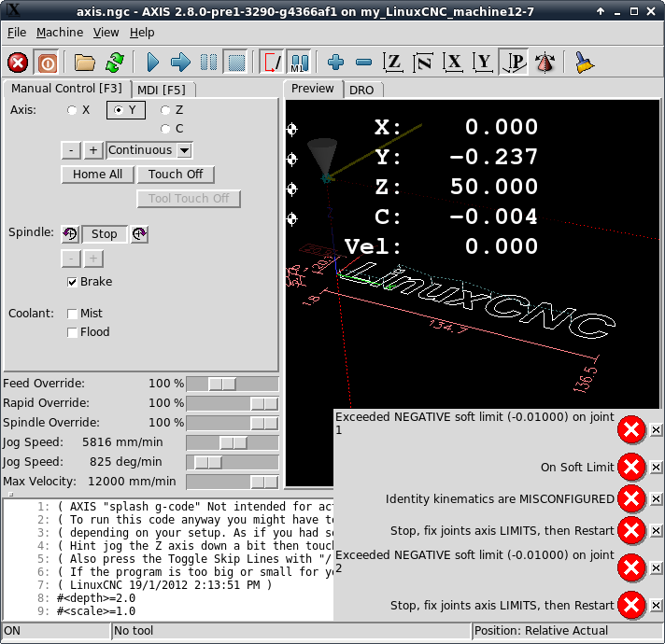Click the Home All button
This screenshot has height=644, width=665.
[97, 175]
